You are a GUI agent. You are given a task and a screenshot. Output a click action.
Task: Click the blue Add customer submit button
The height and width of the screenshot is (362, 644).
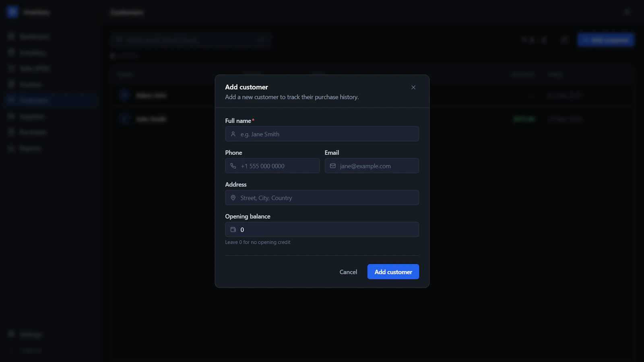click(393, 272)
